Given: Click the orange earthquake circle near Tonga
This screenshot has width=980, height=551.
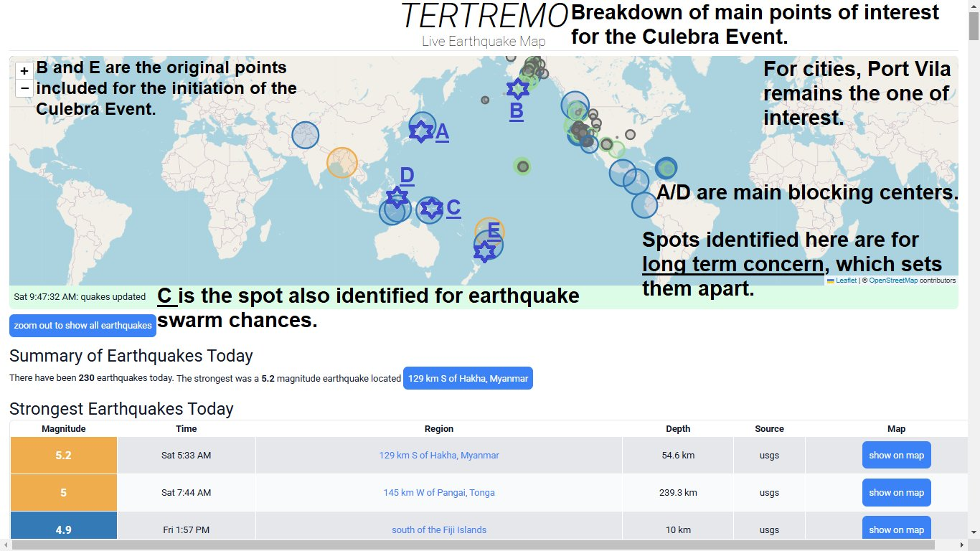Looking at the screenshot, I should 490,232.
